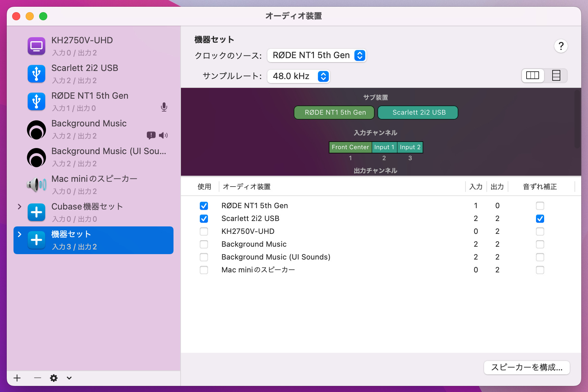Click the 出力 column header
Viewport: 588px width, 392px height.
[x=497, y=187]
